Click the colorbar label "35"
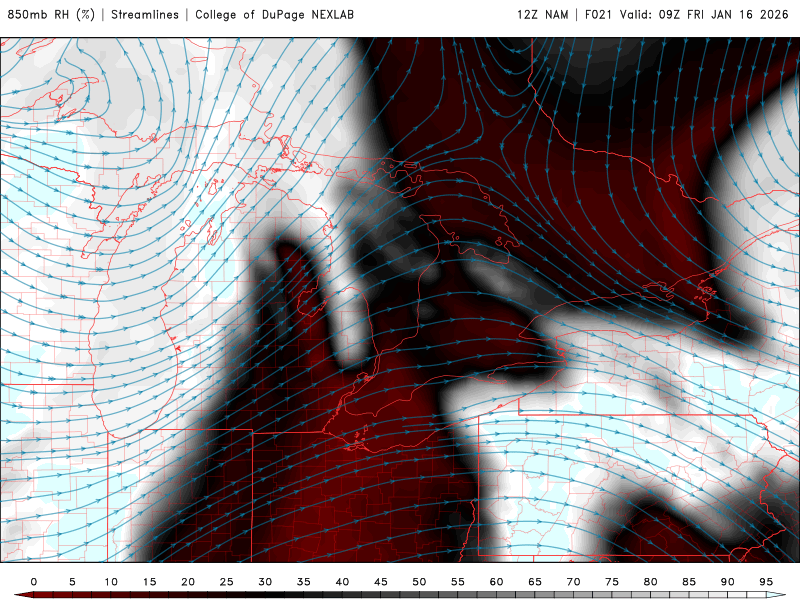The height and width of the screenshot is (600, 800). click(x=304, y=582)
